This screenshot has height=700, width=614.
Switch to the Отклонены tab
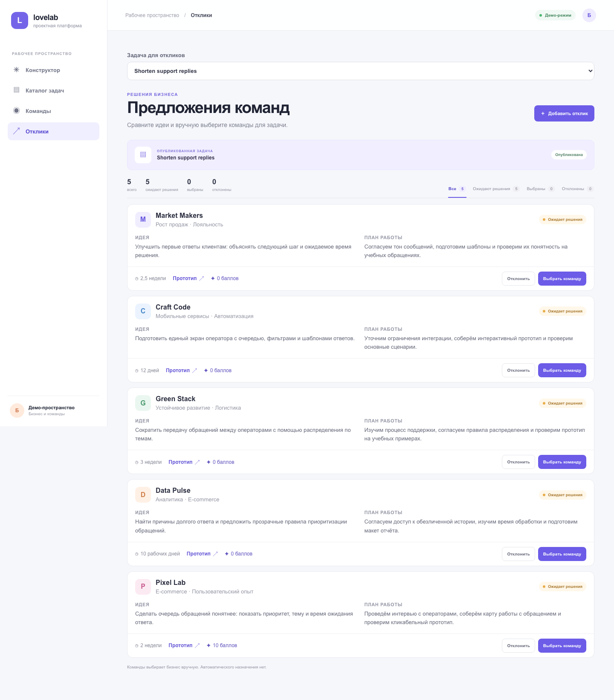(x=578, y=189)
